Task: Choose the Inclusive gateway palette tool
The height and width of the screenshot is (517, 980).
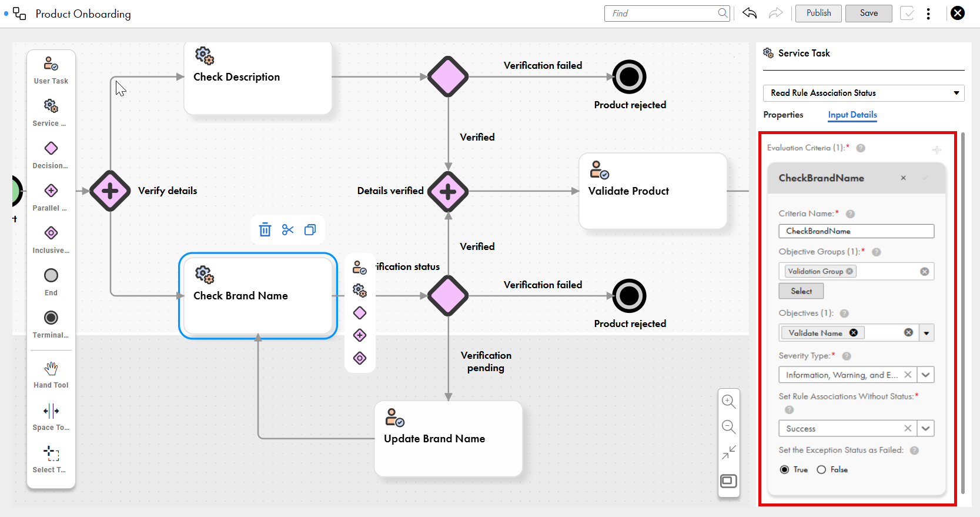Action: pos(51,239)
